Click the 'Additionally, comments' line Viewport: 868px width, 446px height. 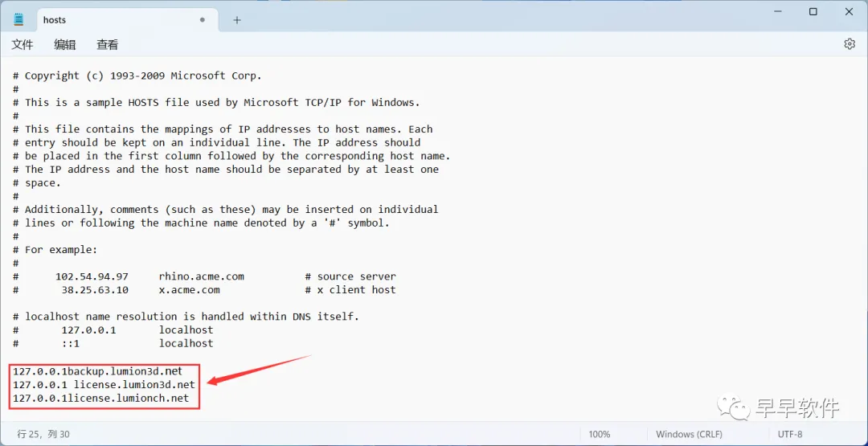225,209
